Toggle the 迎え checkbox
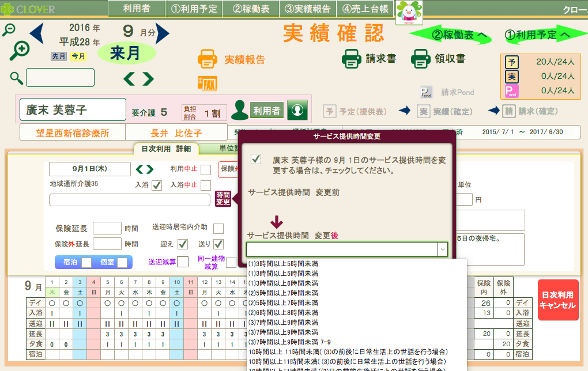Image resolution: width=588 pixels, height=371 pixels. tap(183, 244)
